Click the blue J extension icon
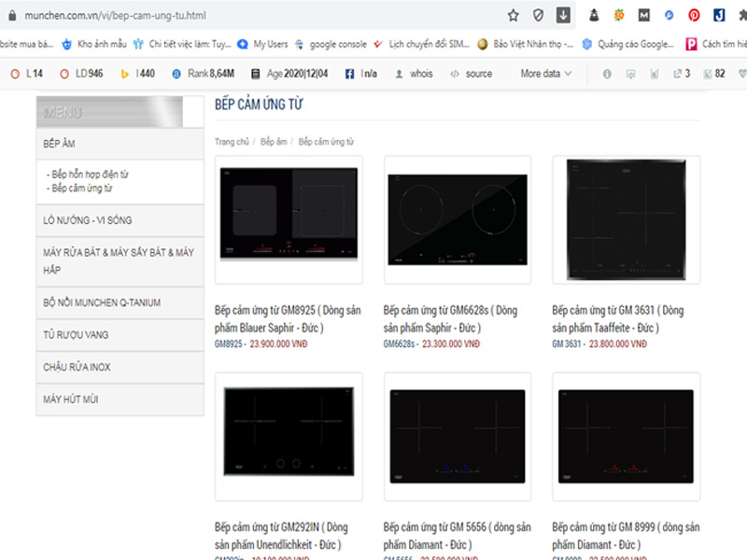Screen dimensions: 747x560 coord(719,16)
